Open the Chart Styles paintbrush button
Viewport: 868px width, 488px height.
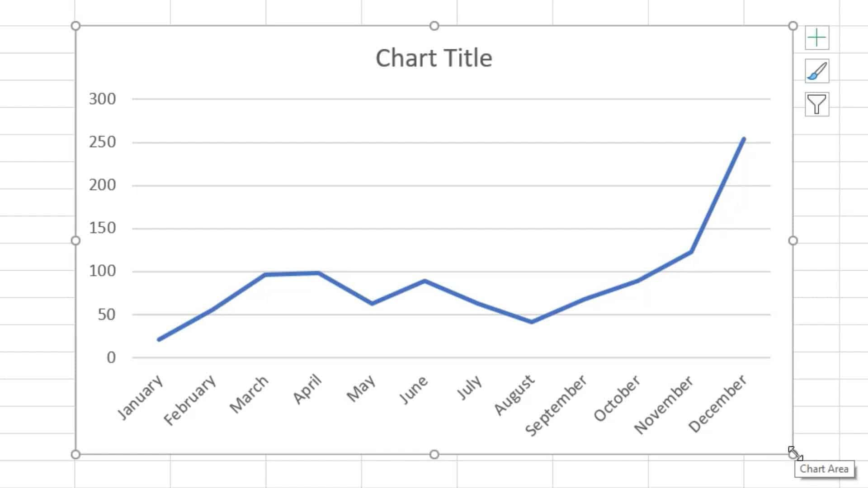click(x=816, y=71)
